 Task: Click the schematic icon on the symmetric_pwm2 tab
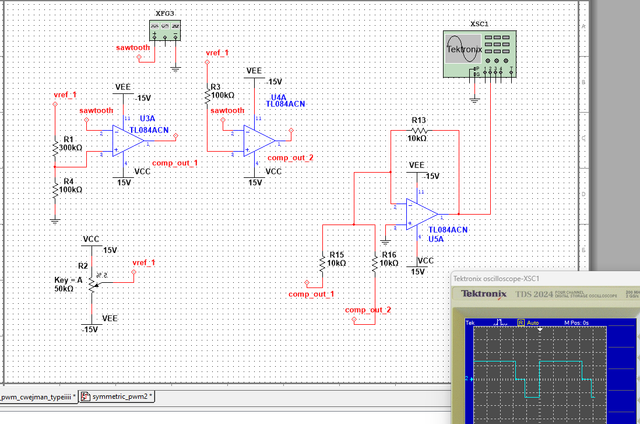85,396
